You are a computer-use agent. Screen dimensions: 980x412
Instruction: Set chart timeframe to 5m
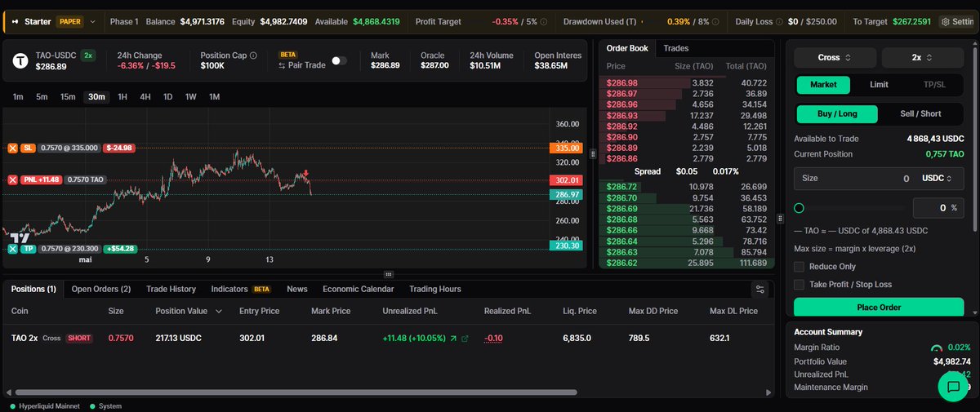pos(42,97)
